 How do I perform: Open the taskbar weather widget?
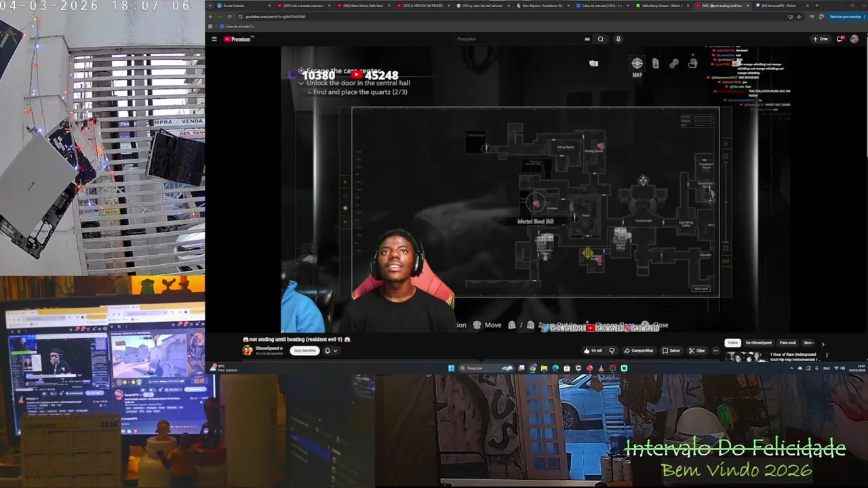tap(224, 368)
